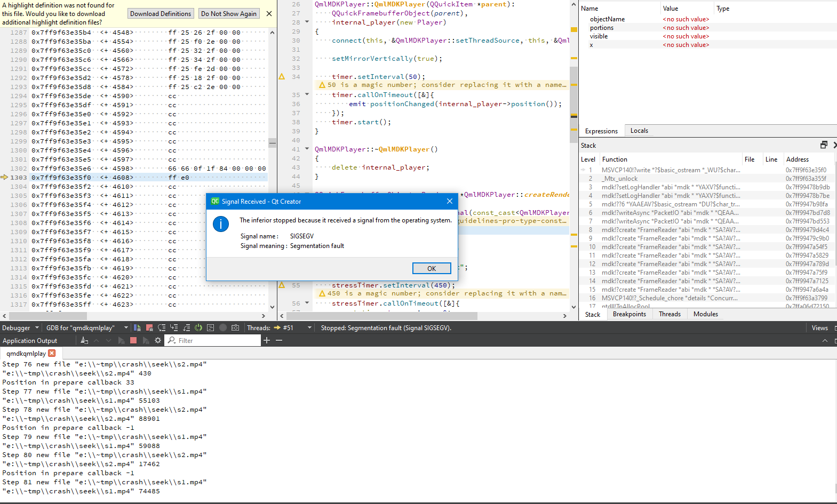Close the qmdkqmlplay output tab
The height and width of the screenshot is (504, 837).
[52, 353]
